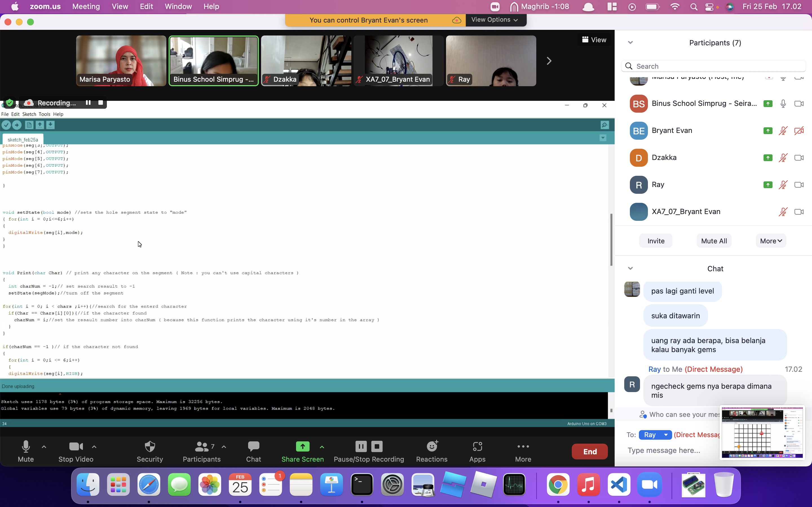Viewport: 812px width, 507px height.
Task: Click the Pause/Stop Recording icon
Action: [368, 452]
